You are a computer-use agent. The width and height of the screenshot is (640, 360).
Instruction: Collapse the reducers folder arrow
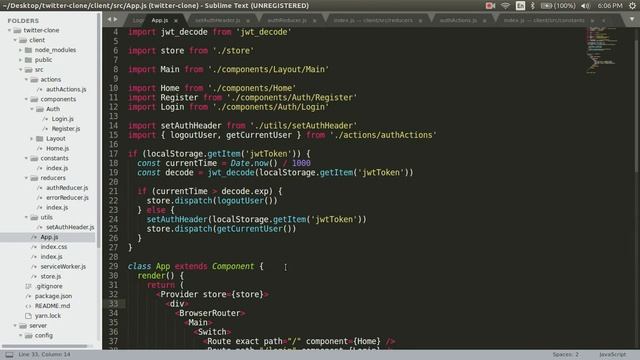tap(27, 178)
